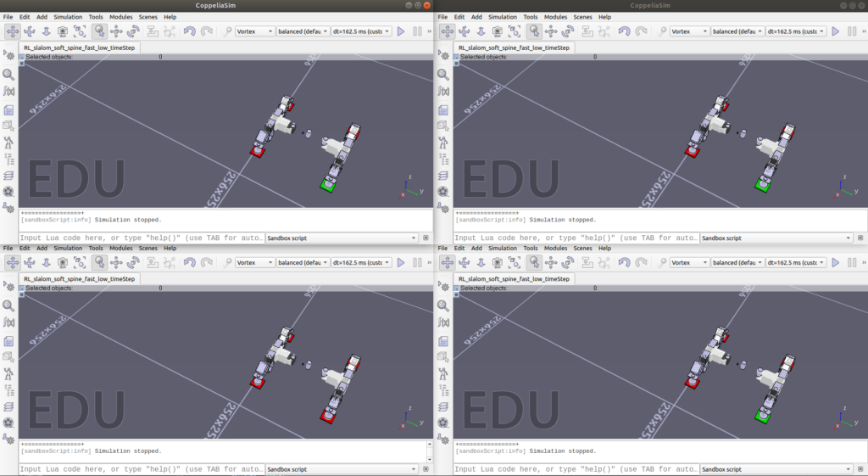
Task: Open scripts page icon in top-right window
Action: tap(443, 110)
